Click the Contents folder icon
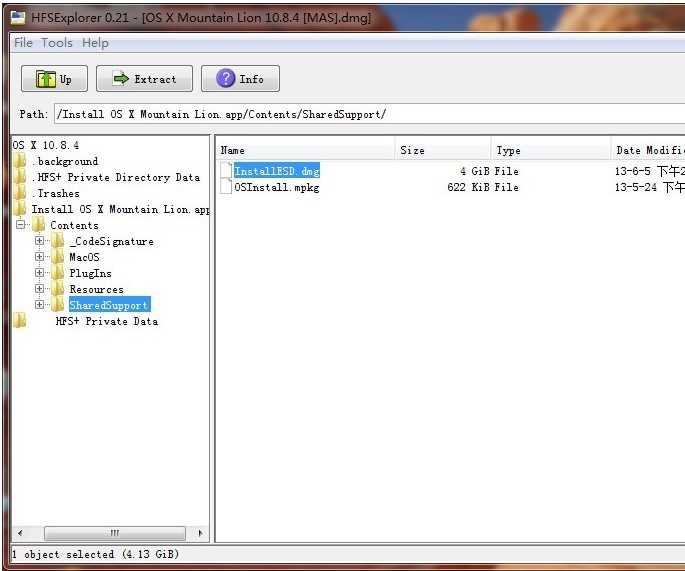This screenshot has width=685, height=571. (38, 225)
